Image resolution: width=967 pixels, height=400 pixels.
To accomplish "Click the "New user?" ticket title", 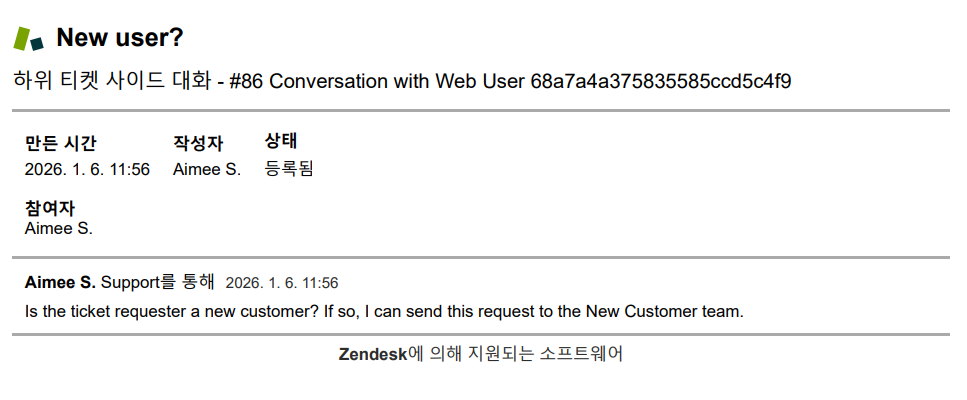I will 120,38.
